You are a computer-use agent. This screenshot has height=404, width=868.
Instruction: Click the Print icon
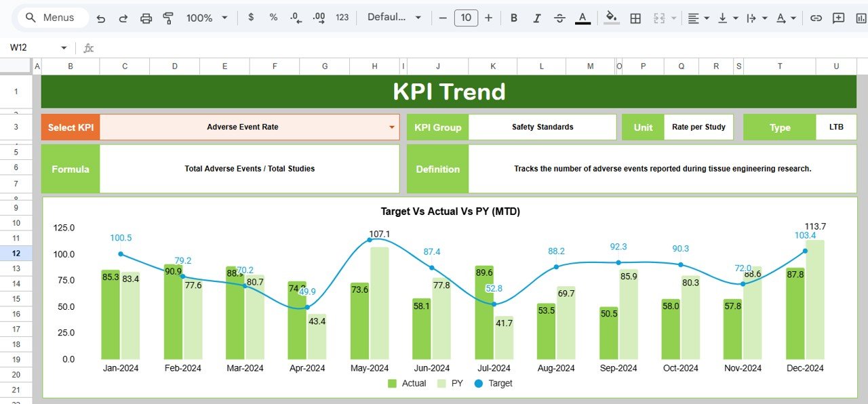(x=146, y=18)
